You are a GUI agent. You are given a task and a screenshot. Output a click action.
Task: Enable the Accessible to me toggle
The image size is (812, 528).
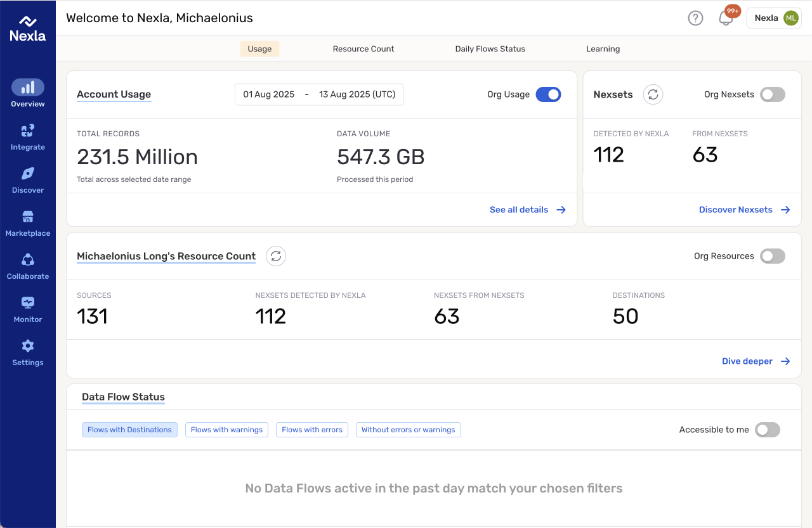[767, 430]
